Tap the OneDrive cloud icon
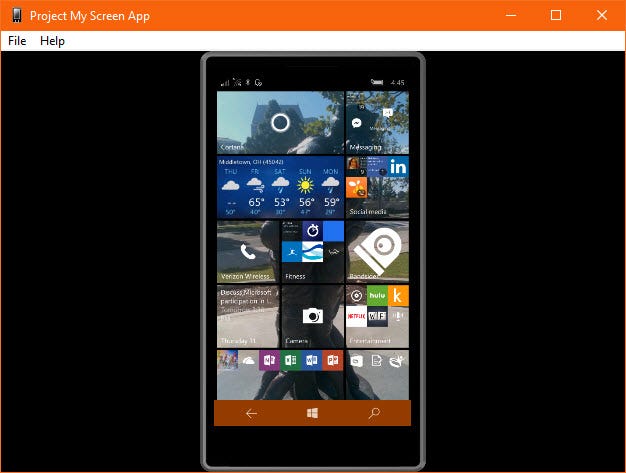626x473 pixels. pyautogui.click(x=248, y=360)
